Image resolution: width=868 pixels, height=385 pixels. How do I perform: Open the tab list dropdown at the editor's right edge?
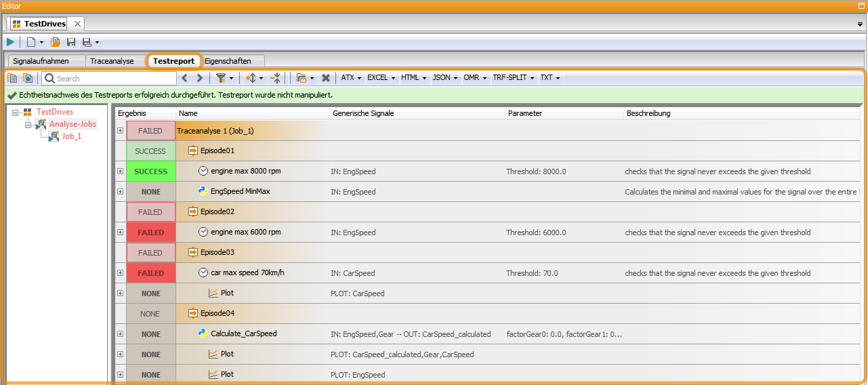pyautogui.click(x=860, y=24)
